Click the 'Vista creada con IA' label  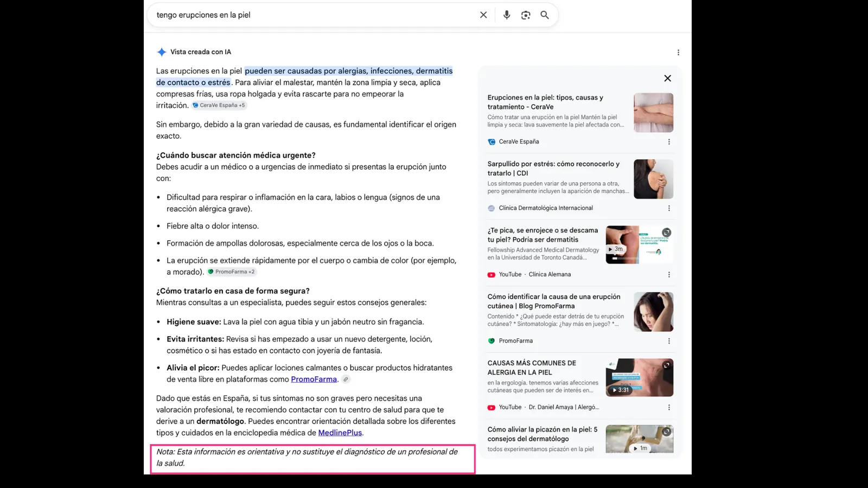(201, 52)
